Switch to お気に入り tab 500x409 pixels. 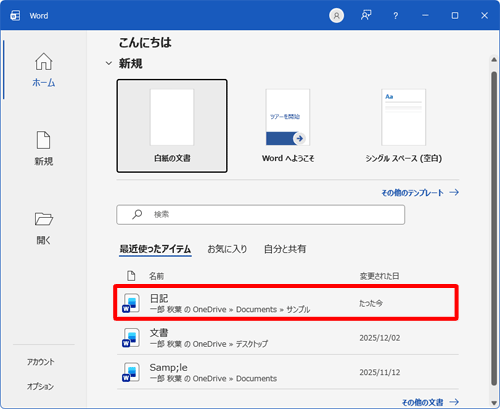tap(227, 249)
